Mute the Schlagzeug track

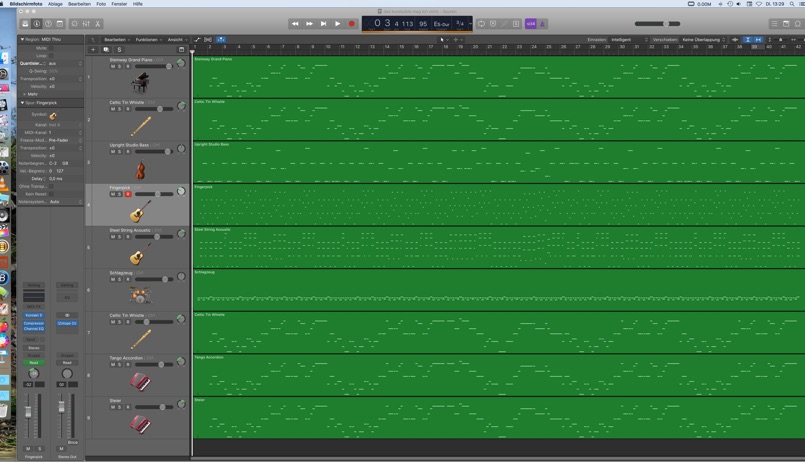pyautogui.click(x=113, y=279)
